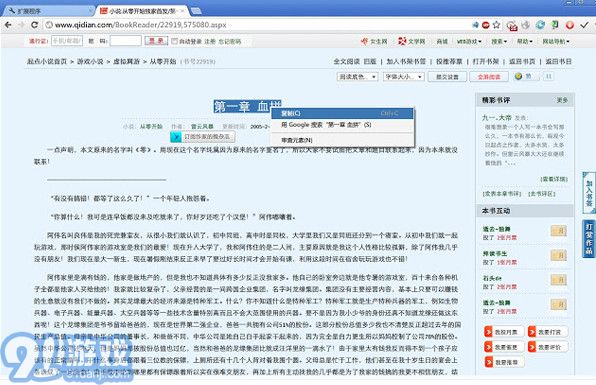Open 游戏小说 breadcrumb link
Viewport: 596px width, 385px height.
[90, 61]
